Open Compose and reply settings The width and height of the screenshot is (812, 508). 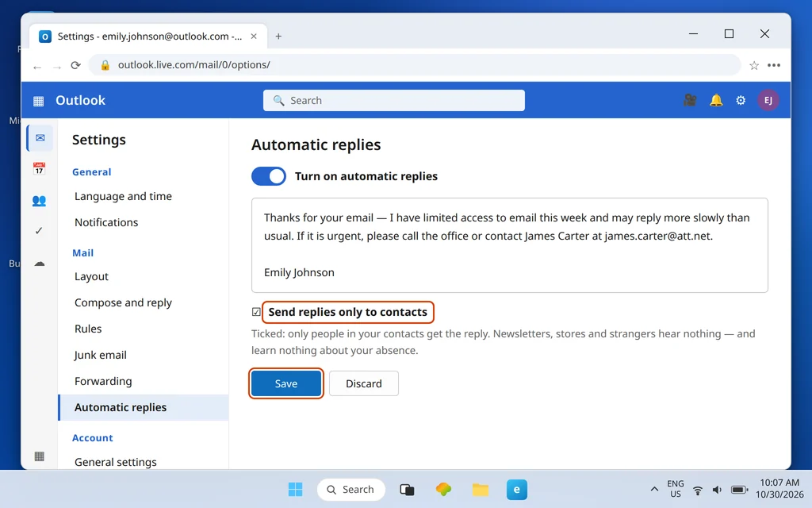click(123, 302)
